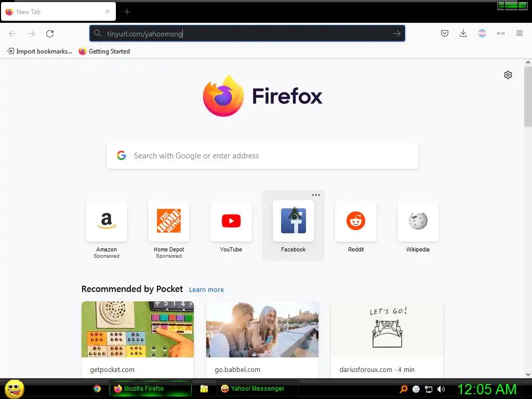The width and height of the screenshot is (532, 399).
Task: Click the smiley face tray icon
Action: click(416, 389)
